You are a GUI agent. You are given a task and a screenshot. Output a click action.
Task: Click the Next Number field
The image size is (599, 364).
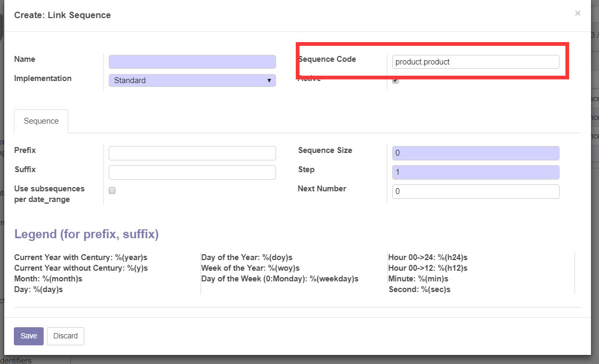point(475,192)
